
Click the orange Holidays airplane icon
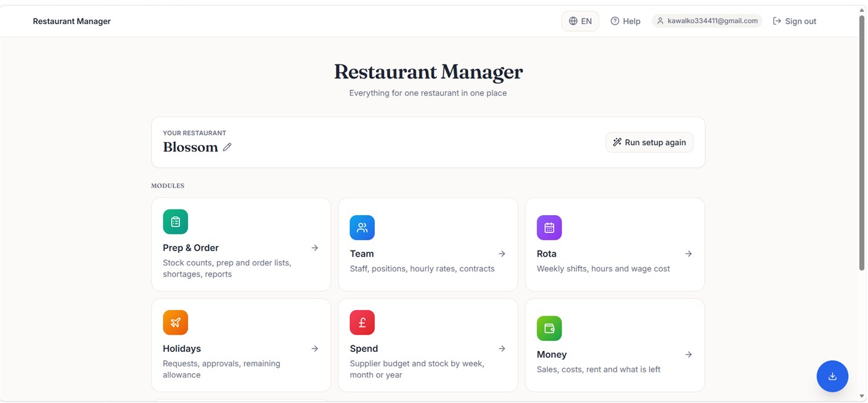click(x=176, y=322)
